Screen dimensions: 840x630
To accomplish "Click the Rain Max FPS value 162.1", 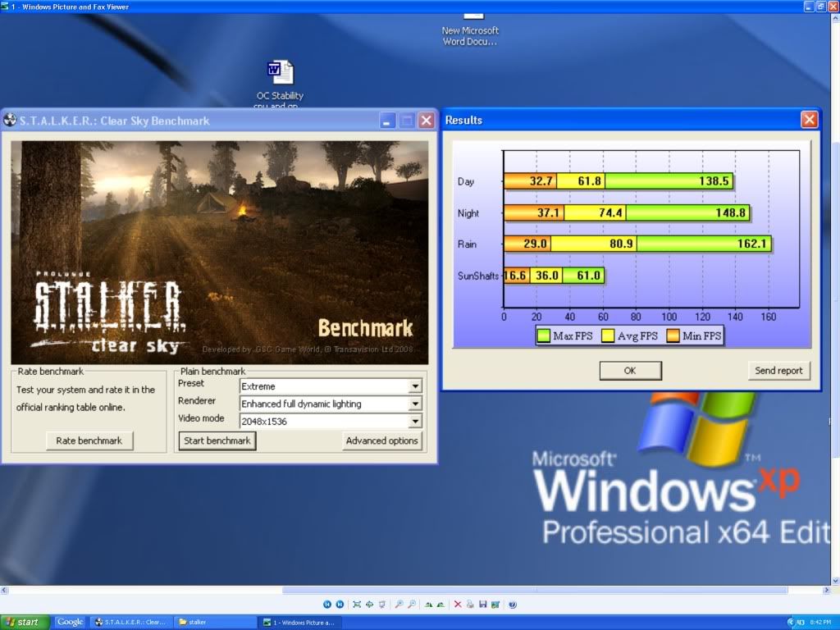I will [x=751, y=244].
